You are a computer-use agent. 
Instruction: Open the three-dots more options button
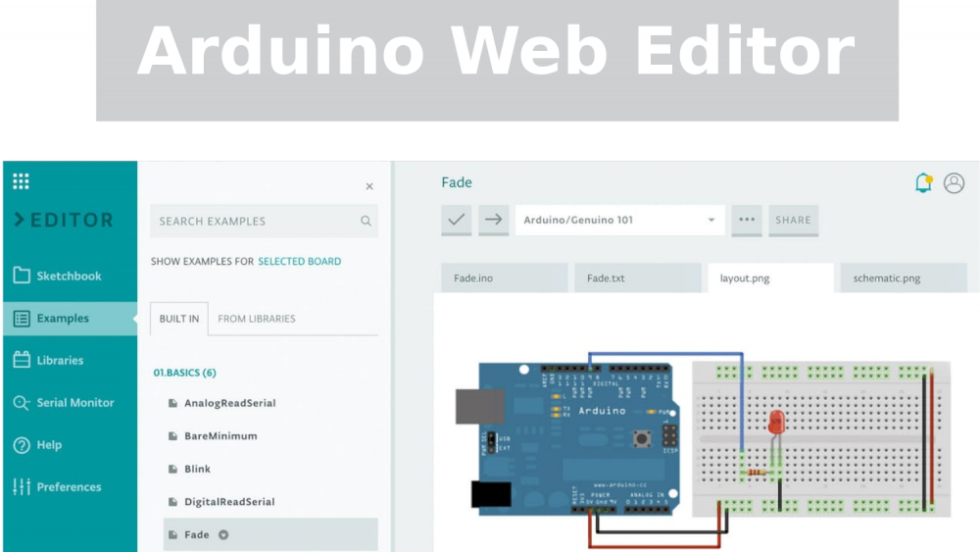pyautogui.click(x=746, y=220)
